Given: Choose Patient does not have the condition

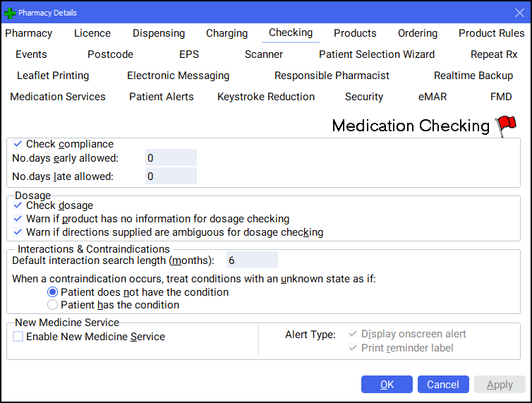Looking at the screenshot, I should click(x=52, y=292).
